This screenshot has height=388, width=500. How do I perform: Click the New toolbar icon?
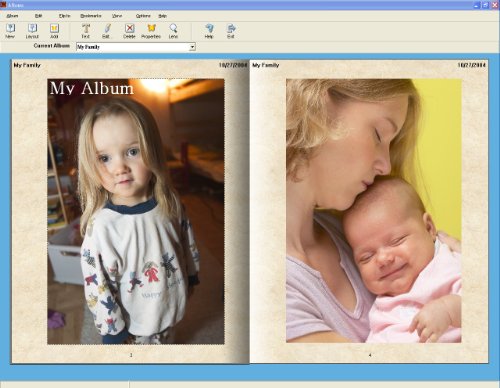[x=10, y=31]
